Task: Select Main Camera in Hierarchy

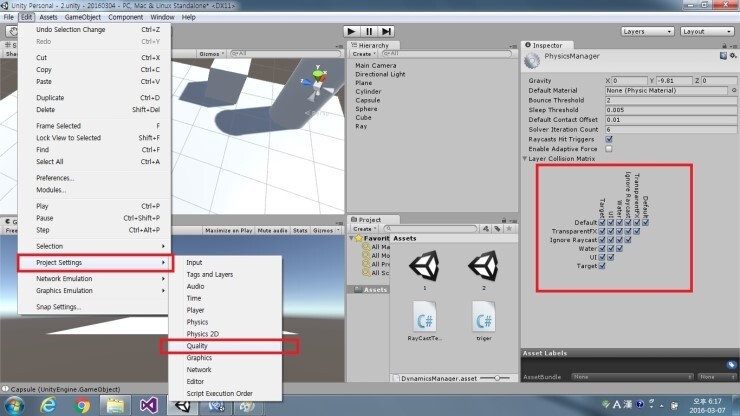Action: (376, 66)
